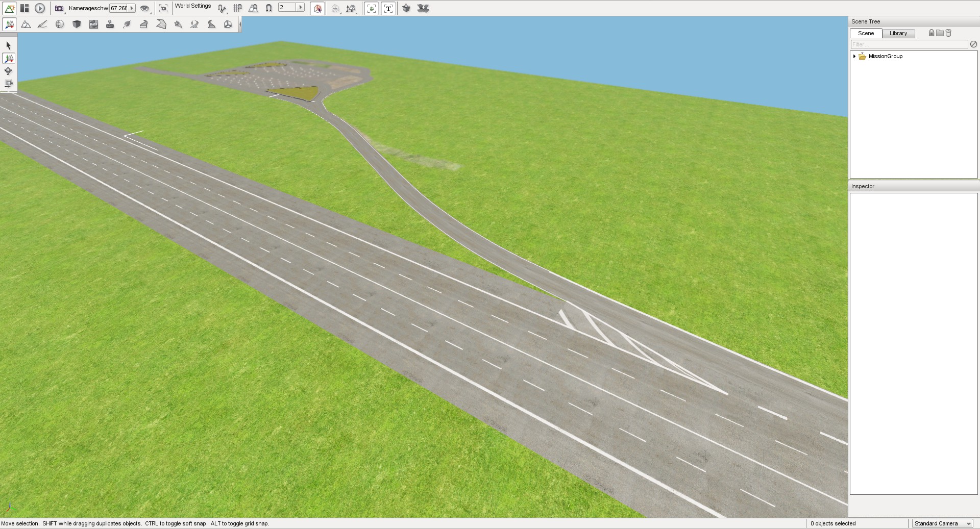The image size is (980, 529).
Task: Click the drop into prefab box icon
Action: pyautogui.click(x=406, y=8)
